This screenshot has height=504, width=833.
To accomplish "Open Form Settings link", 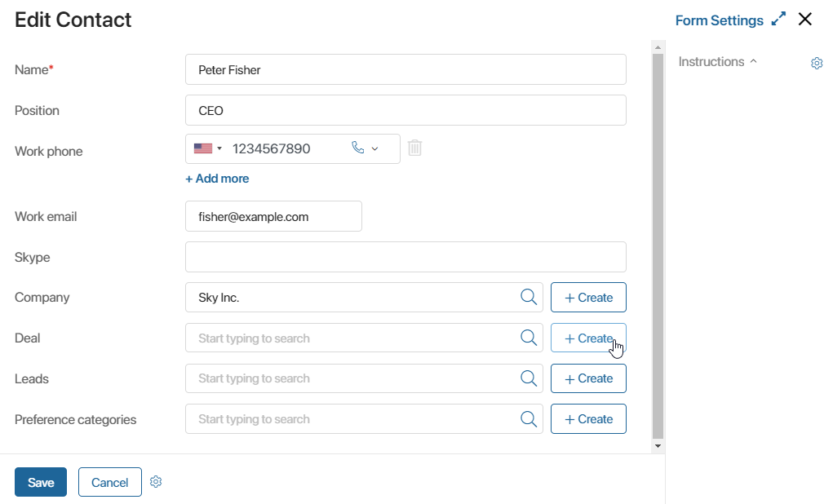I will (720, 20).
